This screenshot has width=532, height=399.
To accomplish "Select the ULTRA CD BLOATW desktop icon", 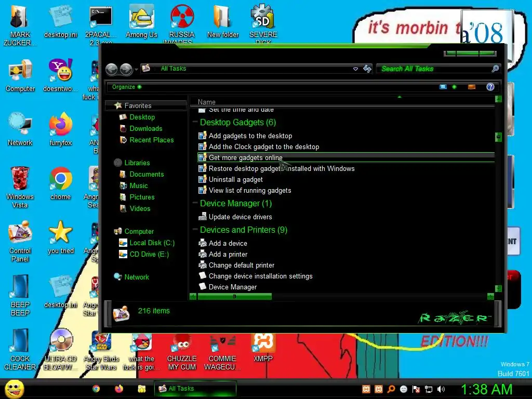I will coord(61,350).
